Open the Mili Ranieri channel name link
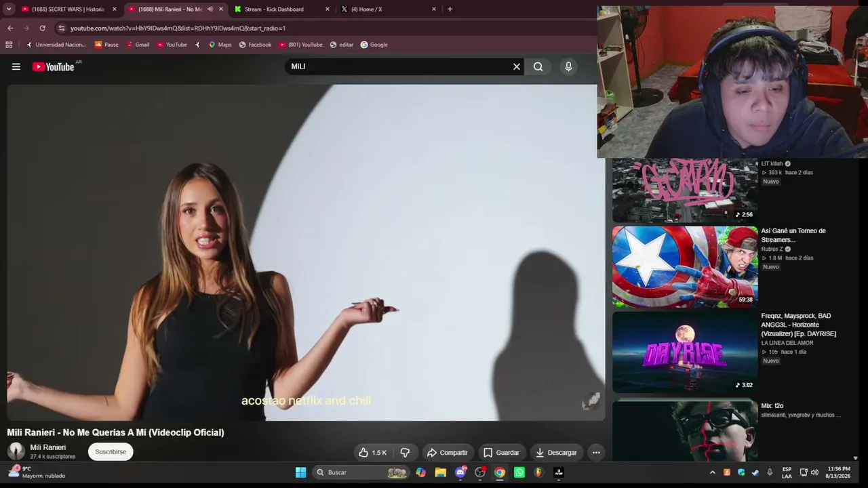 click(x=48, y=447)
